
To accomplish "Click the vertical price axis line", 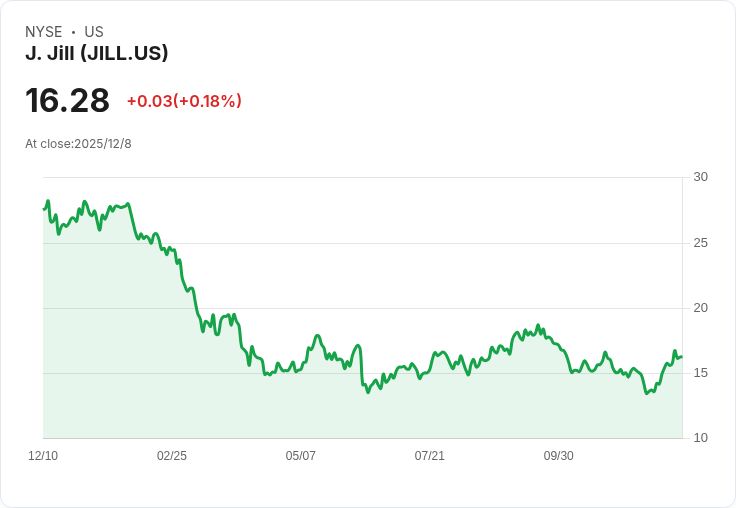I will click(683, 300).
